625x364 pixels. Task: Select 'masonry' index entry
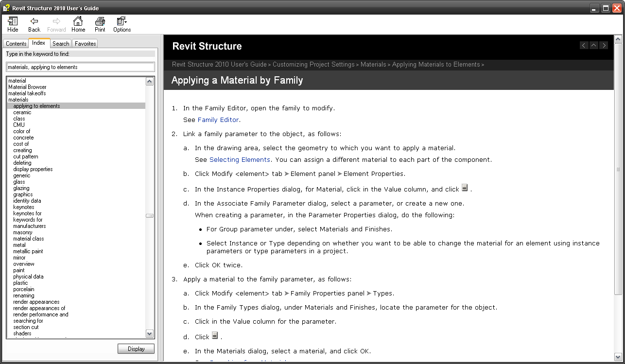(23, 232)
